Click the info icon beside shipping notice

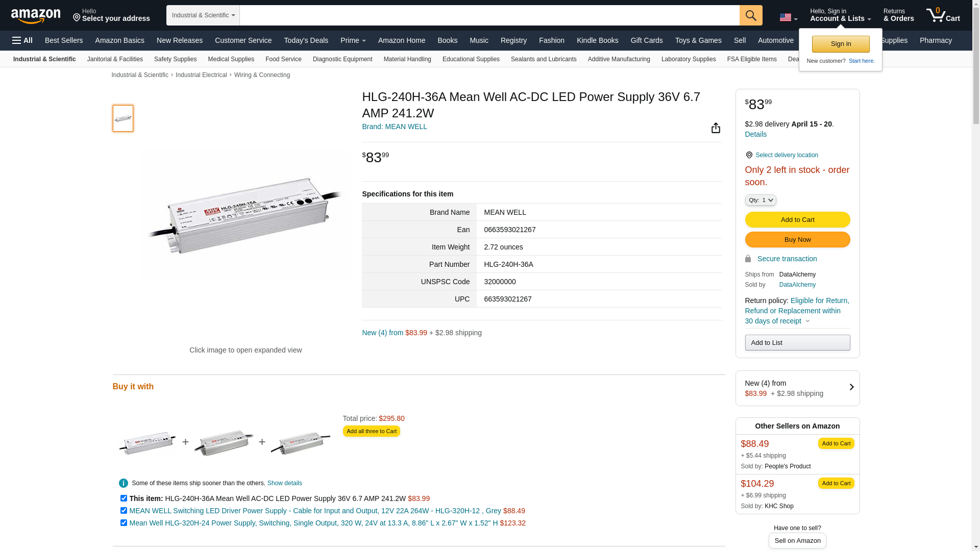[124, 483]
